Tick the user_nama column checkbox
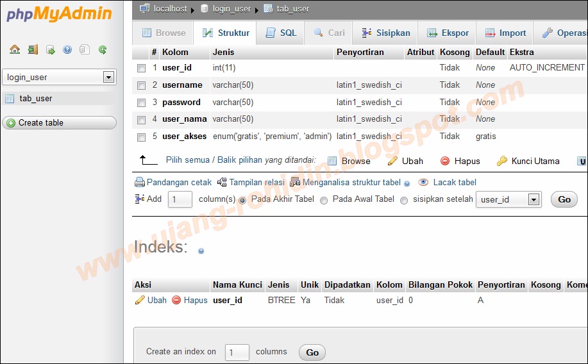The image size is (588, 364). (141, 120)
